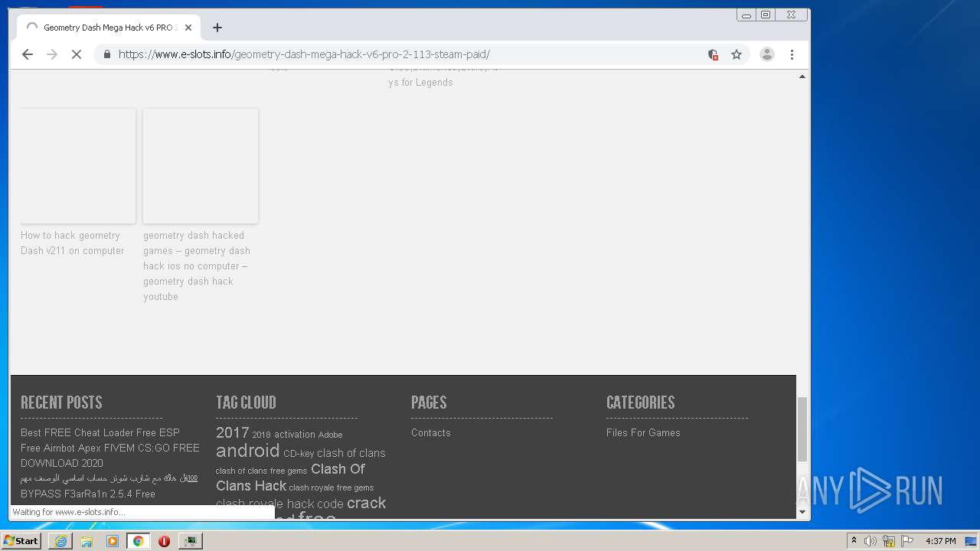Open geometry dash hacked games post link

[x=197, y=266]
